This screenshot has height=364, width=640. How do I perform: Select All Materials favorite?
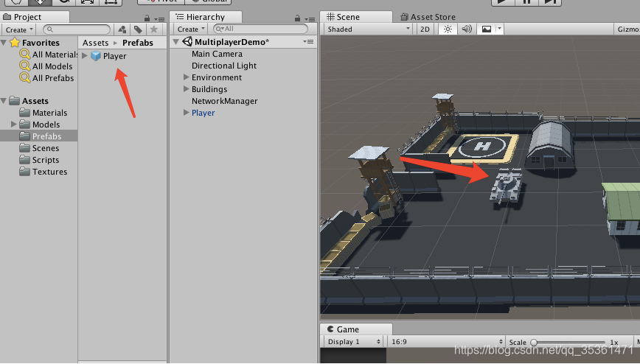(55, 55)
